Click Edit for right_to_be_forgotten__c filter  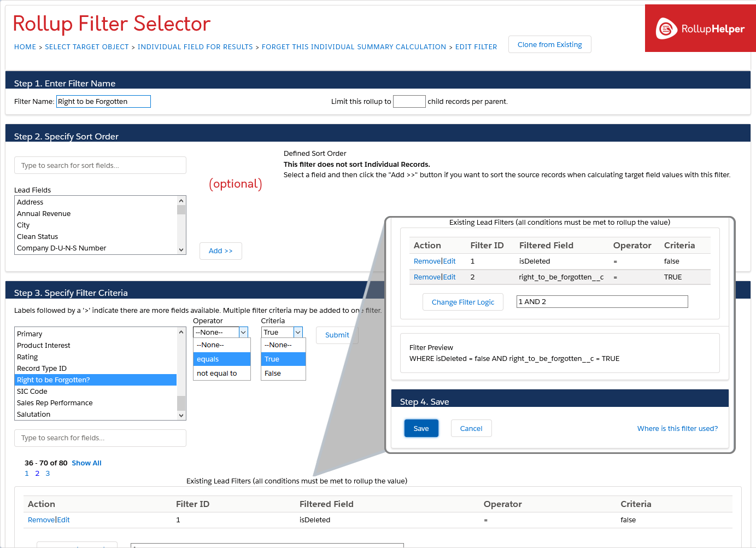click(x=449, y=277)
